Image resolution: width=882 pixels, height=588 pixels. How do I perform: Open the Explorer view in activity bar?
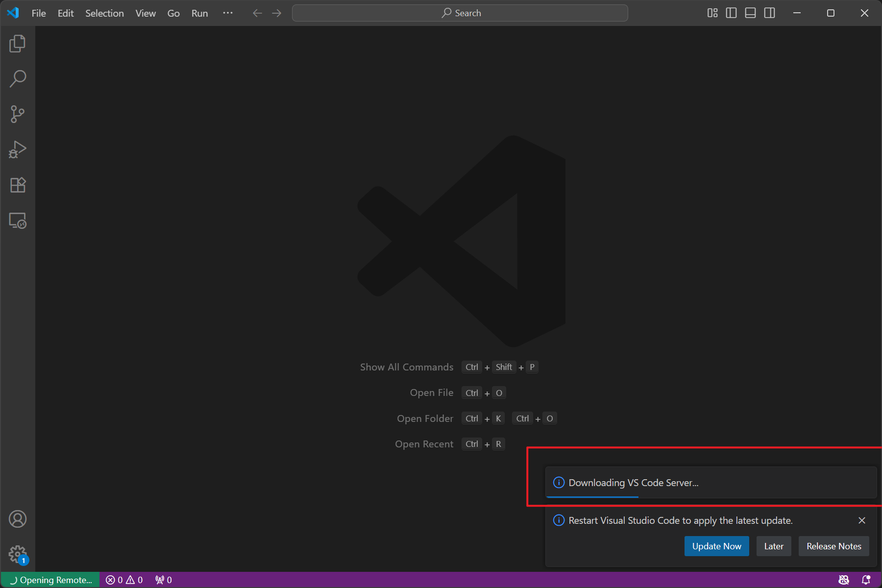coord(18,44)
